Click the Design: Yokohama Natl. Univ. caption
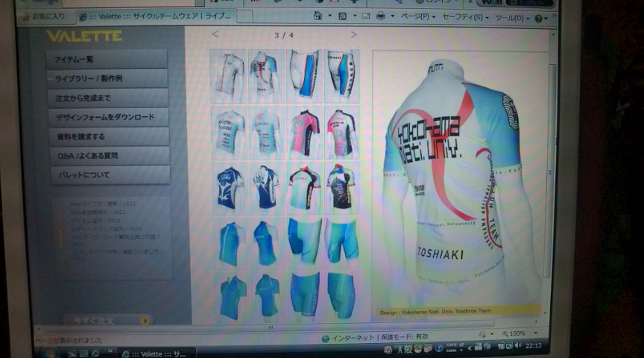The width and height of the screenshot is (644, 358). [x=435, y=312]
